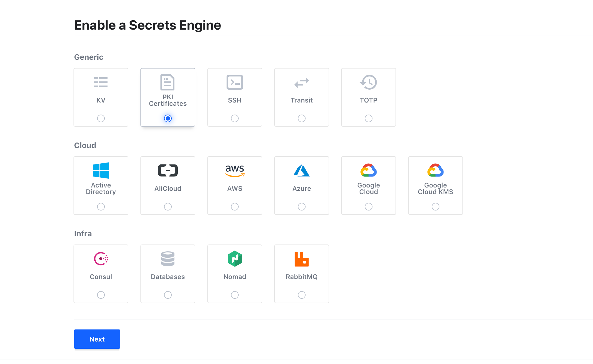Screen dimensions: 593x364
Task: Enable the AWS radio button
Action: point(235,207)
